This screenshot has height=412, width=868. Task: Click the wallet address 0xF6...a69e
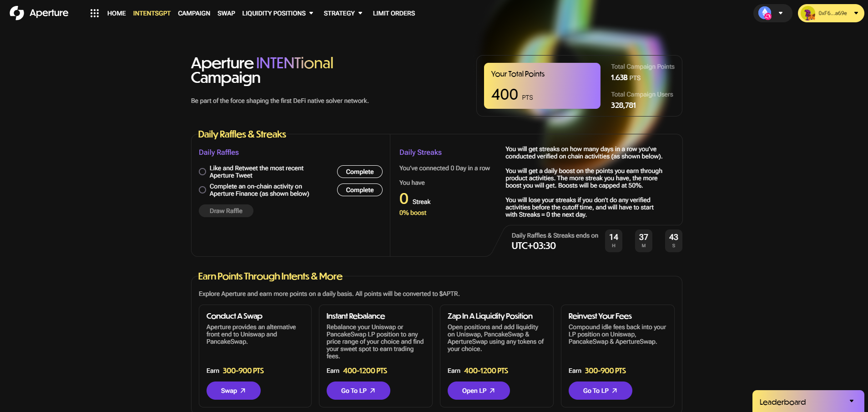point(833,13)
